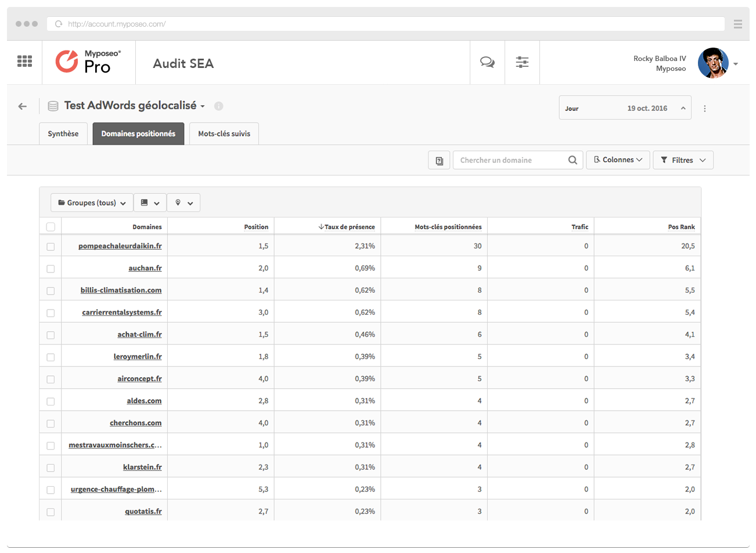This screenshot has width=756, height=553.
Task: Check the aldes.com row checkbox
Action: click(x=51, y=401)
